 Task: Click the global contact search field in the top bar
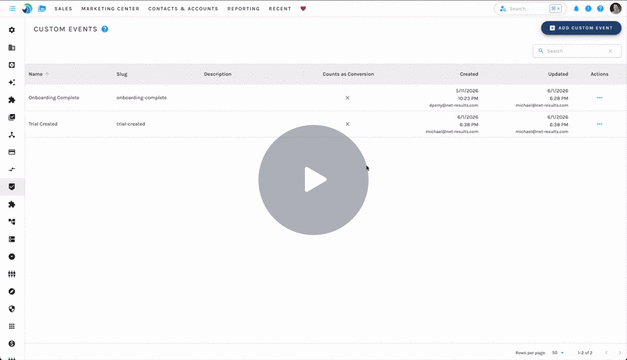530,8
